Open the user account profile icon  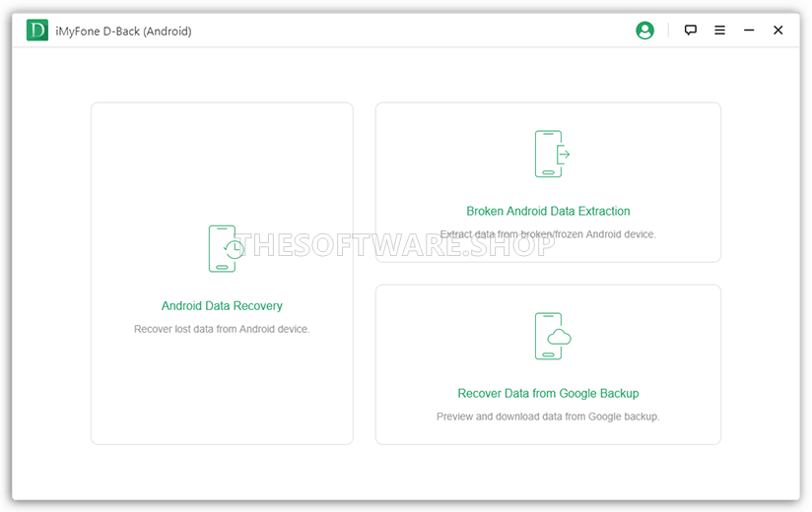(x=644, y=31)
